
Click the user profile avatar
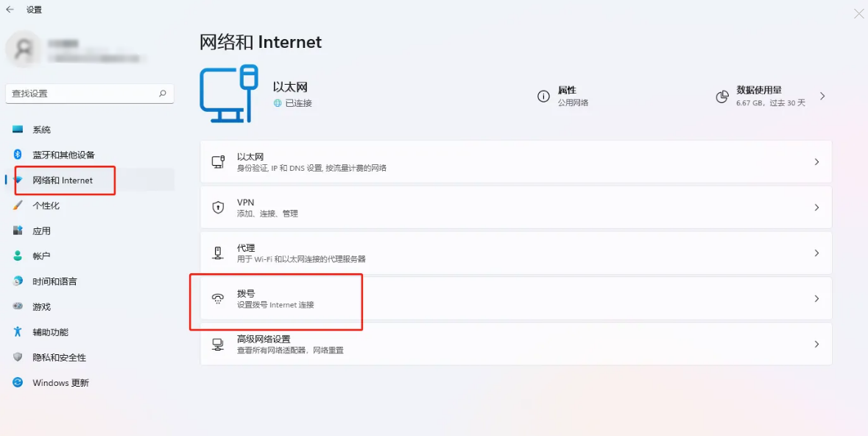(x=24, y=49)
